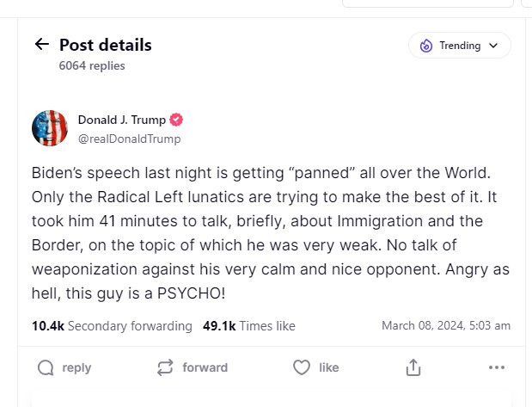This screenshot has height=407, width=532.
Task: Show the 49.1k Times like list
Action: point(249,326)
